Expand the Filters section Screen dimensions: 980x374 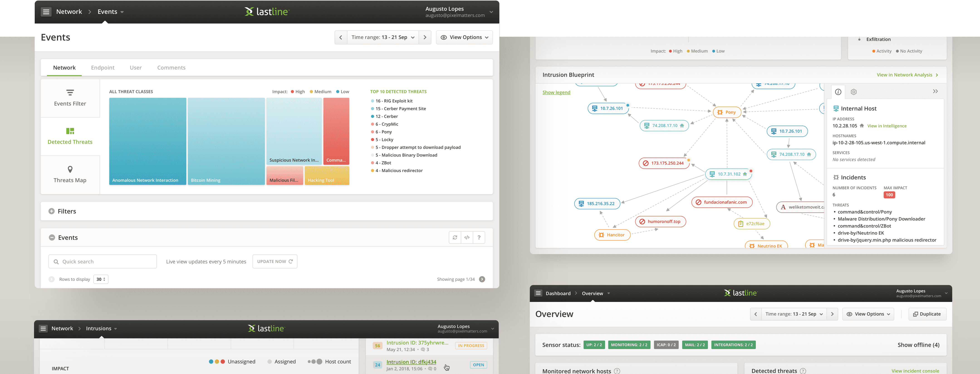(52, 211)
